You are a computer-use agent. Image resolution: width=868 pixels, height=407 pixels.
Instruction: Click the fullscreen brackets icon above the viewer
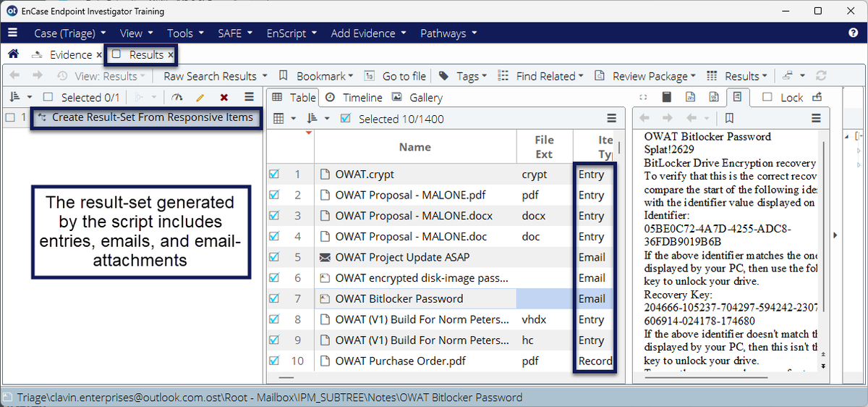click(x=644, y=97)
